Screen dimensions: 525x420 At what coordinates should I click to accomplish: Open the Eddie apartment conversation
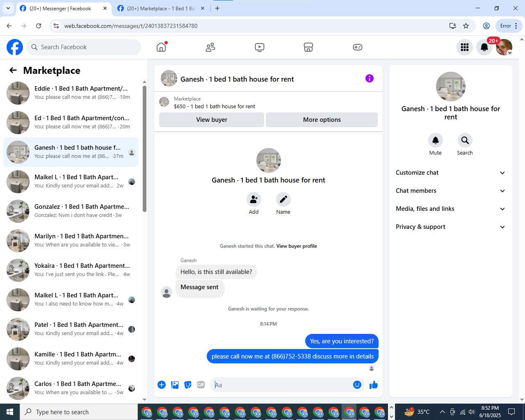[71, 93]
